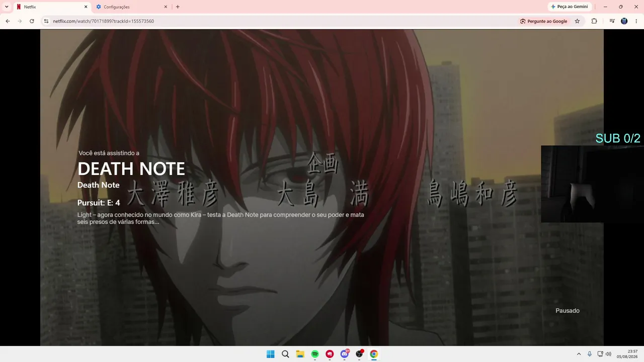Image resolution: width=644 pixels, height=362 pixels.
Task: Open a new browser tab
Action: click(x=178, y=7)
